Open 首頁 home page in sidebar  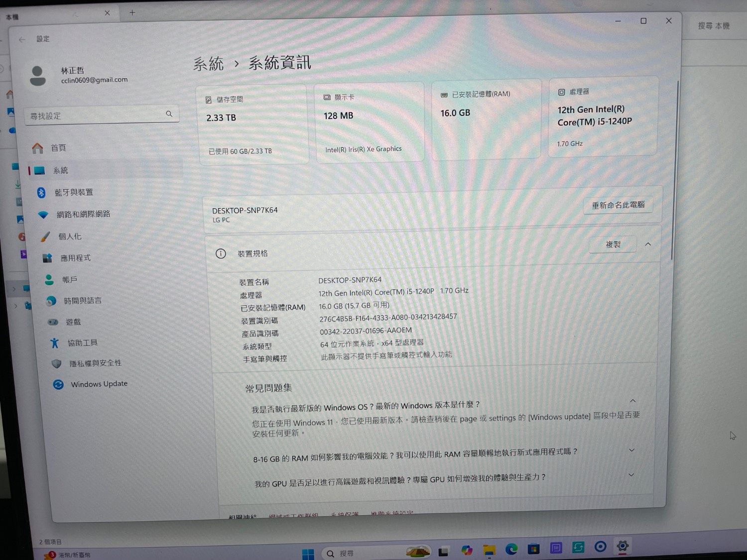(x=58, y=148)
